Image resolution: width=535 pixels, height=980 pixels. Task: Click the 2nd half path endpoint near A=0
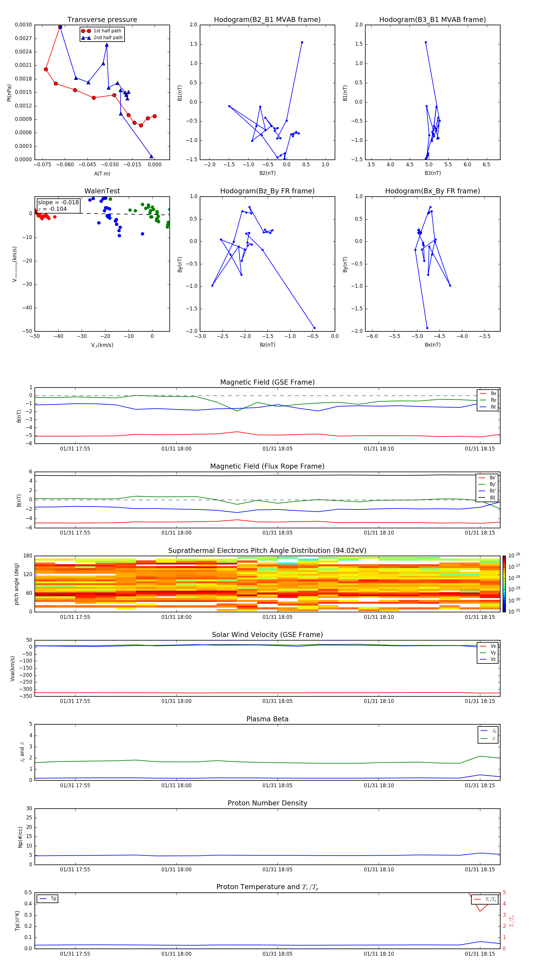point(151,157)
